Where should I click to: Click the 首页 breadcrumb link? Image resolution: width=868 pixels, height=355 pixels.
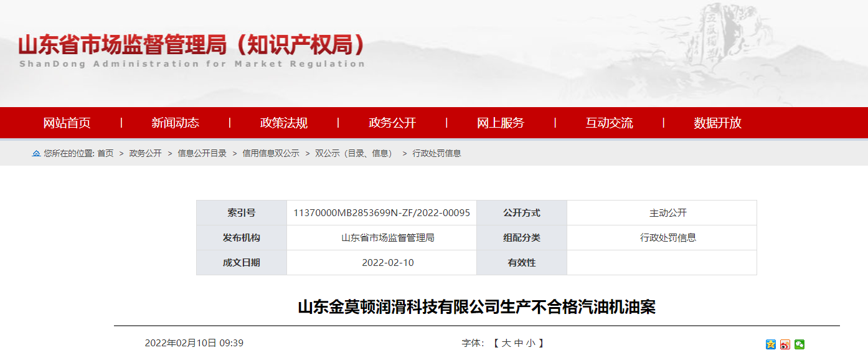point(105,153)
